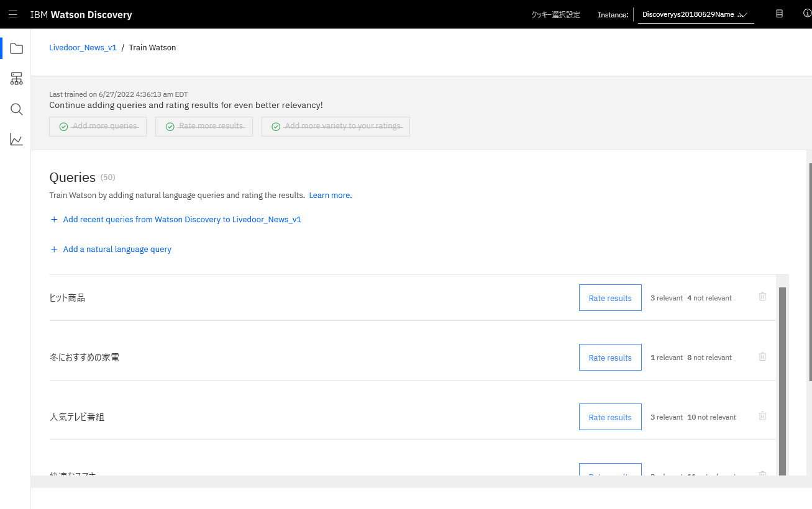Screen dimensions: 812x509
Task: Open the schema diagram icon in sidebar
Action: (17, 79)
